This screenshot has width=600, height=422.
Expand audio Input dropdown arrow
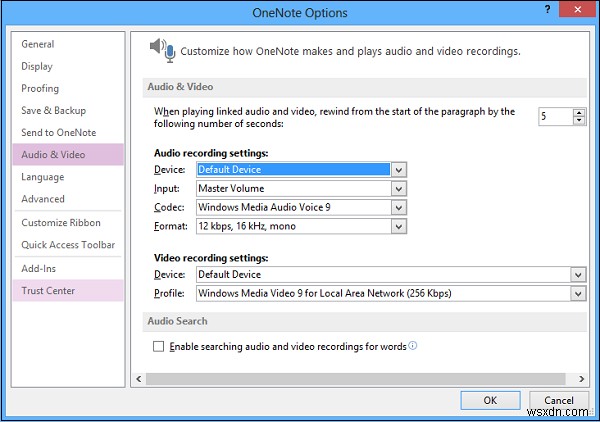click(x=399, y=189)
